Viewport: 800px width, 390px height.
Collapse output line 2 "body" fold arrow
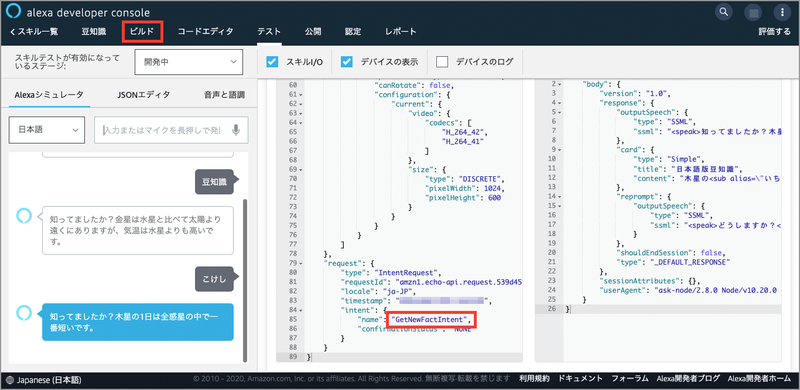pos(560,84)
